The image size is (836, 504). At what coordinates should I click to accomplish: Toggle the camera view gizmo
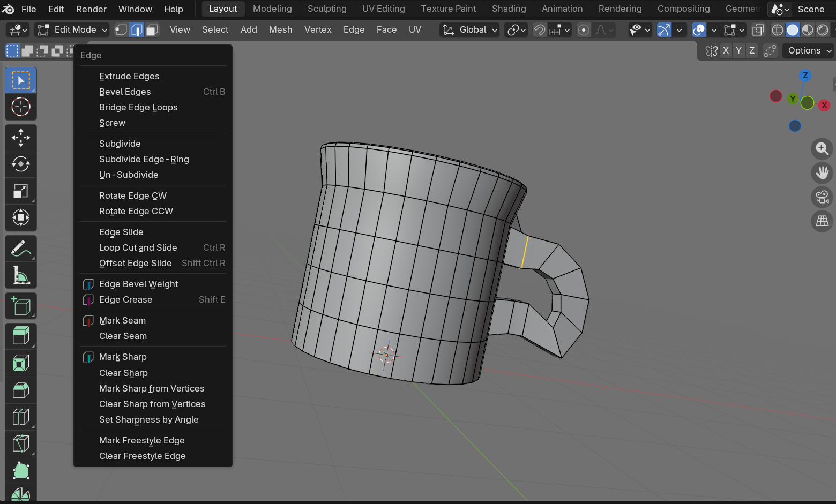pyautogui.click(x=822, y=197)
